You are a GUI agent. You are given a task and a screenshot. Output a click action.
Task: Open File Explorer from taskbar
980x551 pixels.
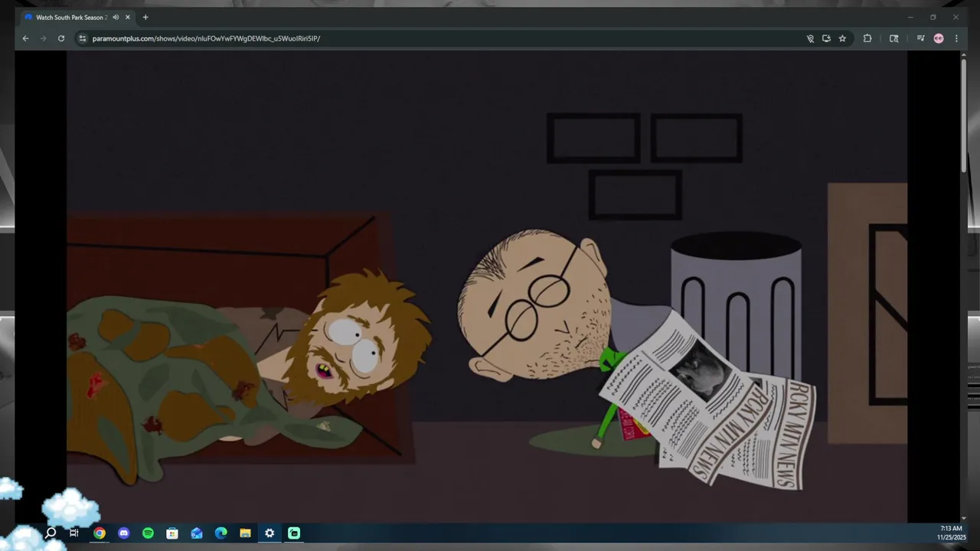click(245, 533)
